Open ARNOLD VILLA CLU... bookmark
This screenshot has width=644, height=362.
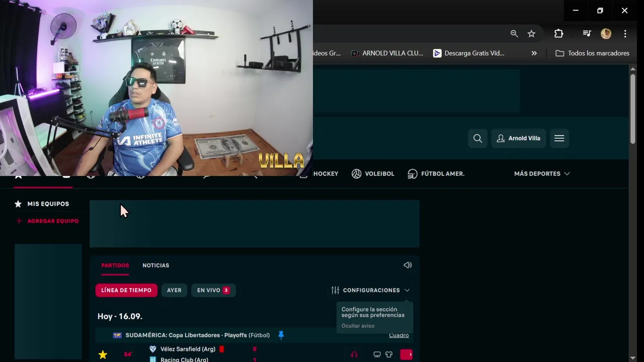point(387,53)
